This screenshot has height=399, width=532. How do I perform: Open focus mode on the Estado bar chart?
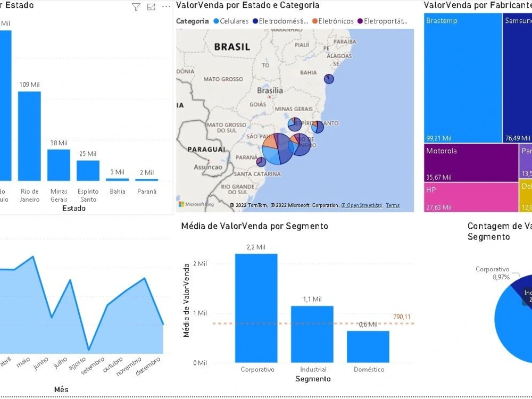click(151, 7)
